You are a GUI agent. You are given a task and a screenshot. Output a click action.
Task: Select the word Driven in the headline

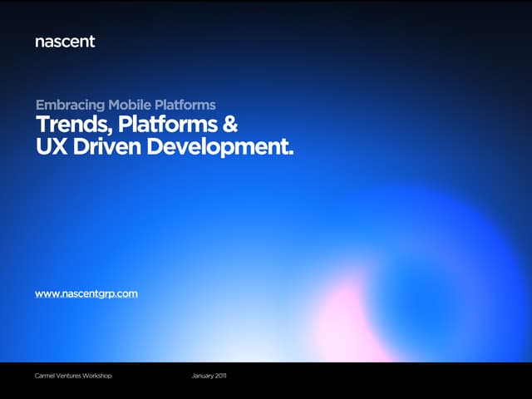coord(103,149)
